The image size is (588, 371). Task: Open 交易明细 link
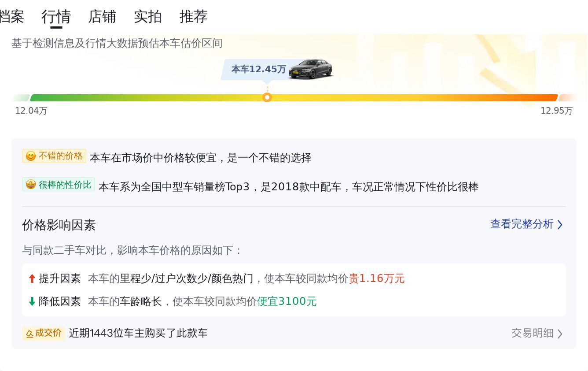point(533,333)
